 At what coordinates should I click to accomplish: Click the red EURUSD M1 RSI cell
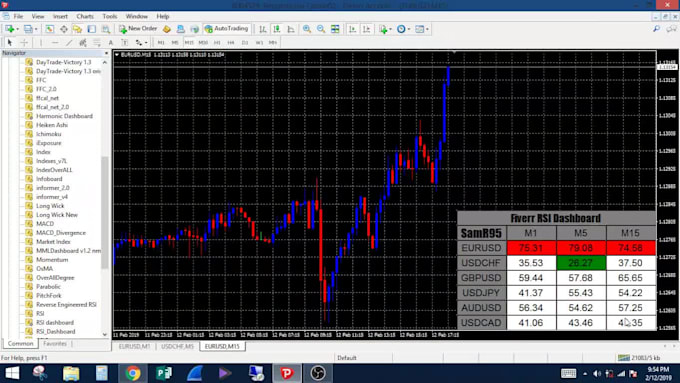point(531,248)
